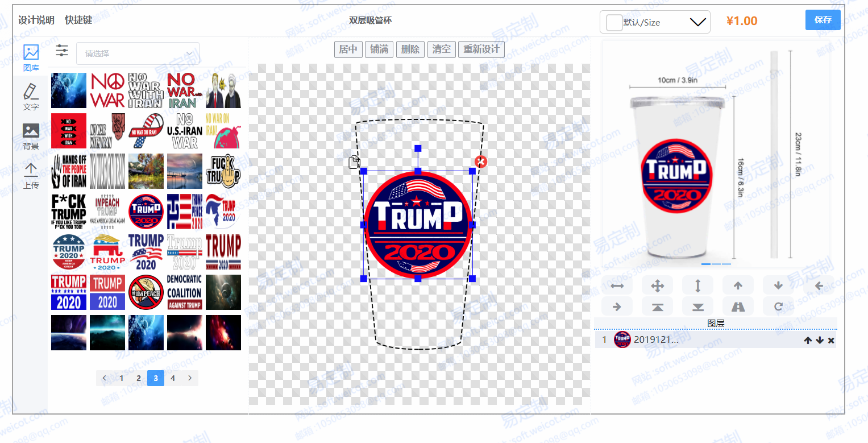Screen dimensions: 868x443
Task: Open the filter sliders icon above gallery
Action: coord(62,51)
